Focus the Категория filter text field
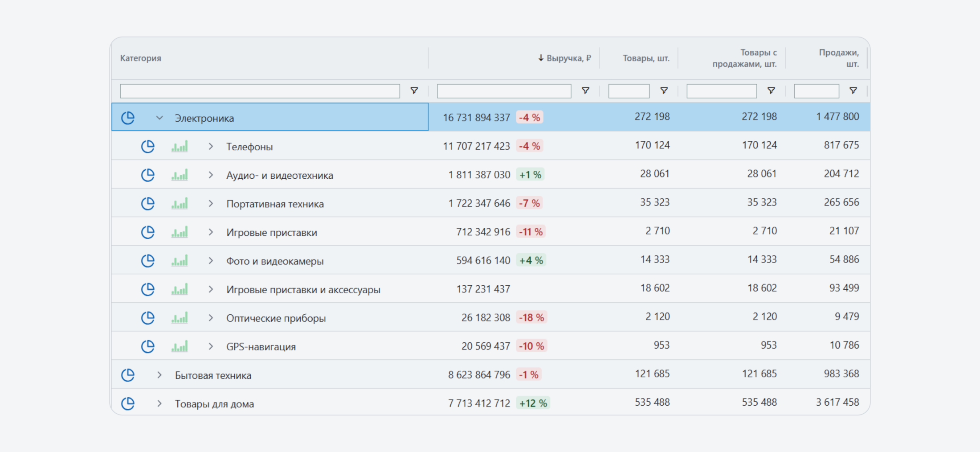The width and height of the screenshot is (980, 452). (x=260, y=91)
